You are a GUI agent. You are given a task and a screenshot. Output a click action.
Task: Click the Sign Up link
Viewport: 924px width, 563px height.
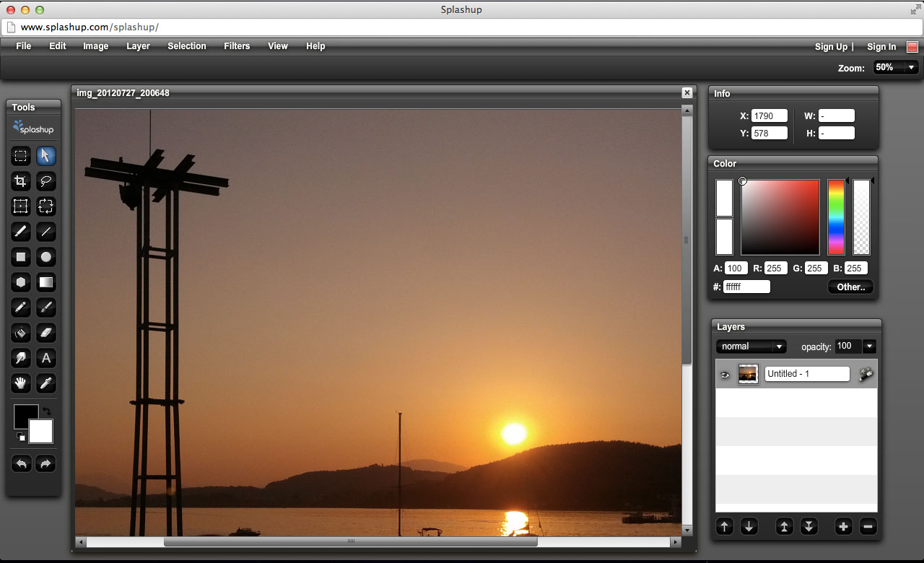831,47
